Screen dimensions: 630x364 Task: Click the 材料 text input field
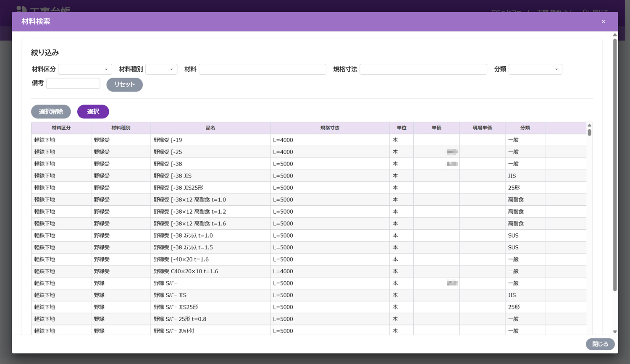click(262, 69)
